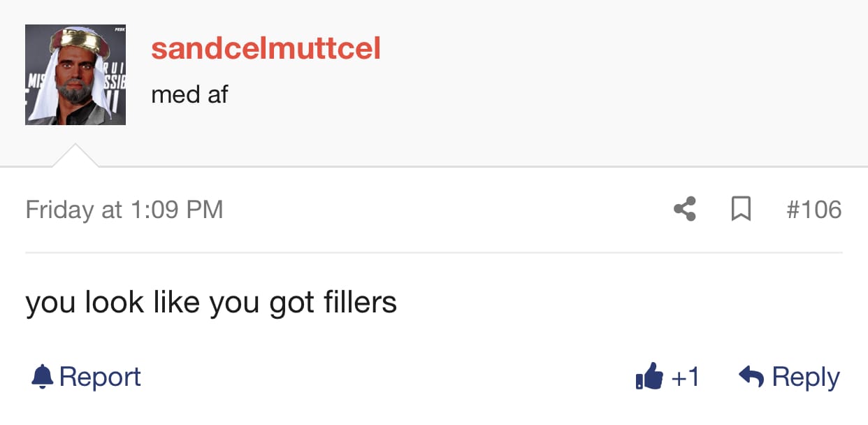Click the bell icon beside Report
Screen dimensions: 868x425
pos(42,377)
